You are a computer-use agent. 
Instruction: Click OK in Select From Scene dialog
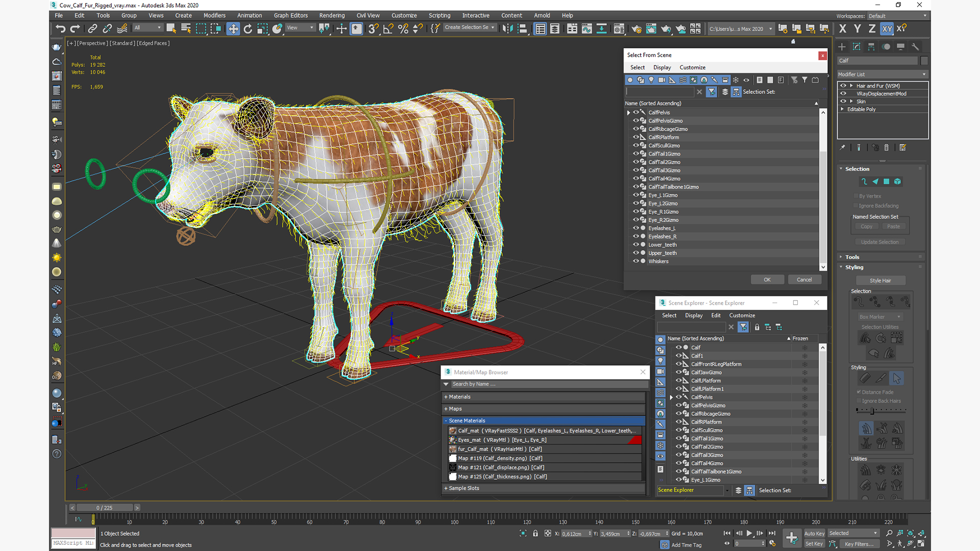pyautogui.click(x=767, y=280)
